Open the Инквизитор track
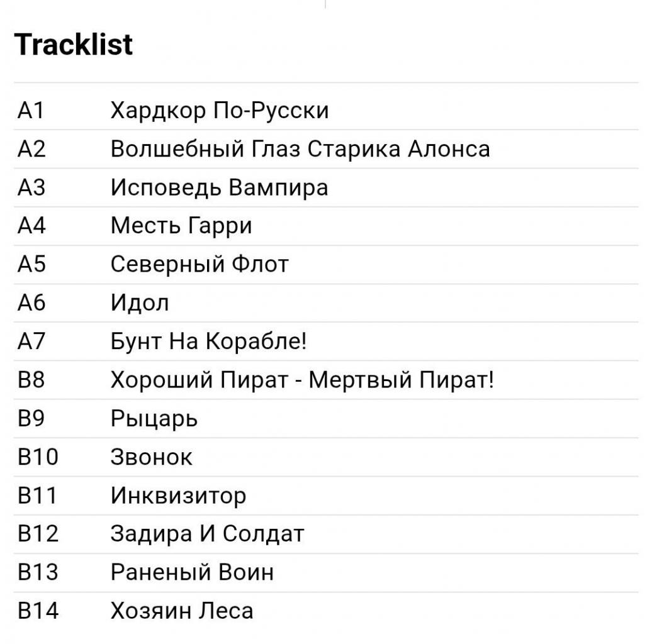Image resolution: width=652 pixels, height=644 pixels. coord(178,496)
